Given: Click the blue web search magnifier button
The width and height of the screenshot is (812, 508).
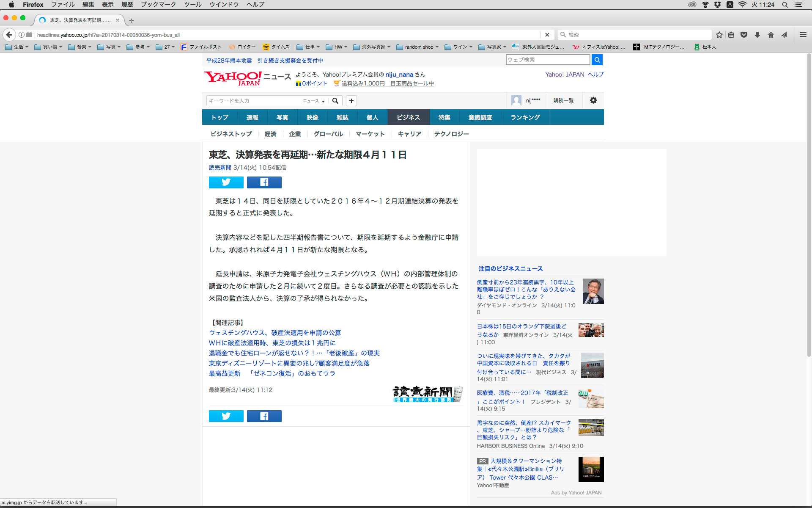Looking at the screenshot, I should click(597, 60).
